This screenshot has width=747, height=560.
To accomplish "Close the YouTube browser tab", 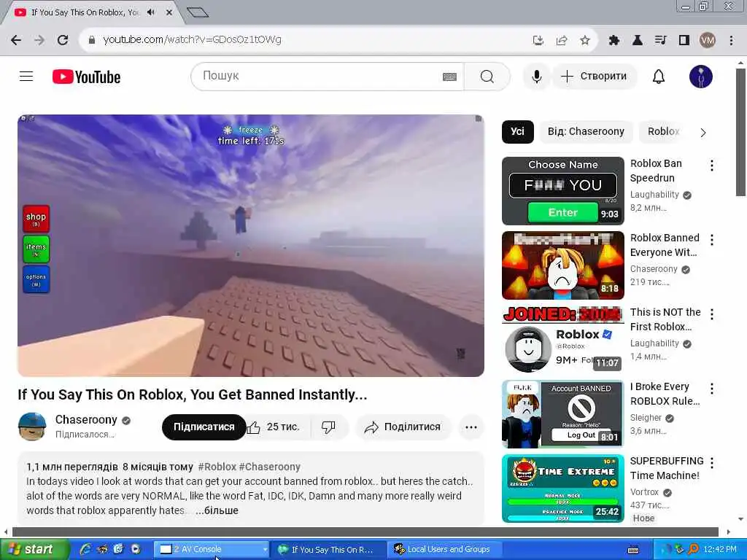I will pyautogui.click(x=169, y=12).
